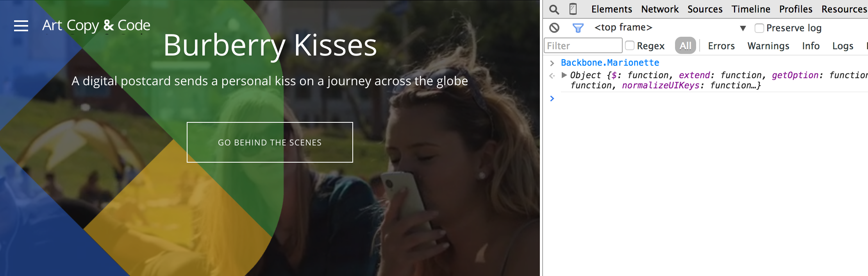
Task: Open the <top frame> context dropdown
Action: (x=670, y=28)
